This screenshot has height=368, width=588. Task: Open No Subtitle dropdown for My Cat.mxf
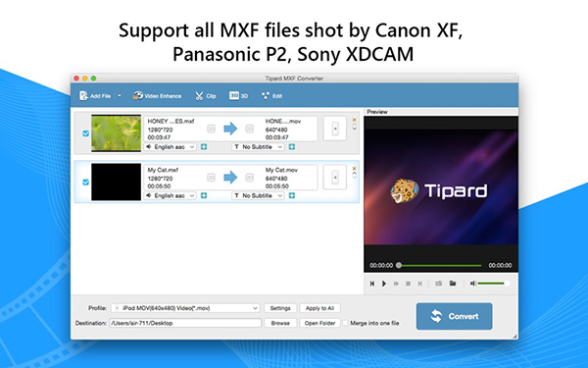coord(258,195)
